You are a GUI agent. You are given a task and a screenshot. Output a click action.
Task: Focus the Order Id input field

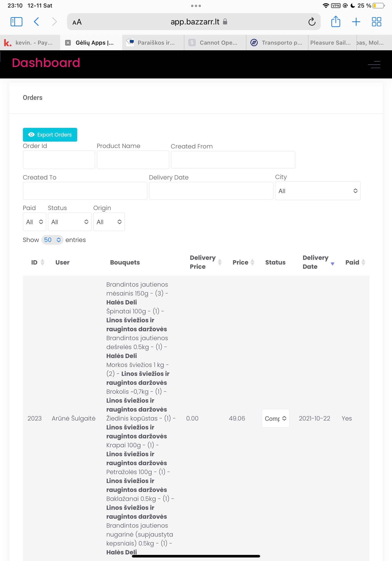pos(59,160)
